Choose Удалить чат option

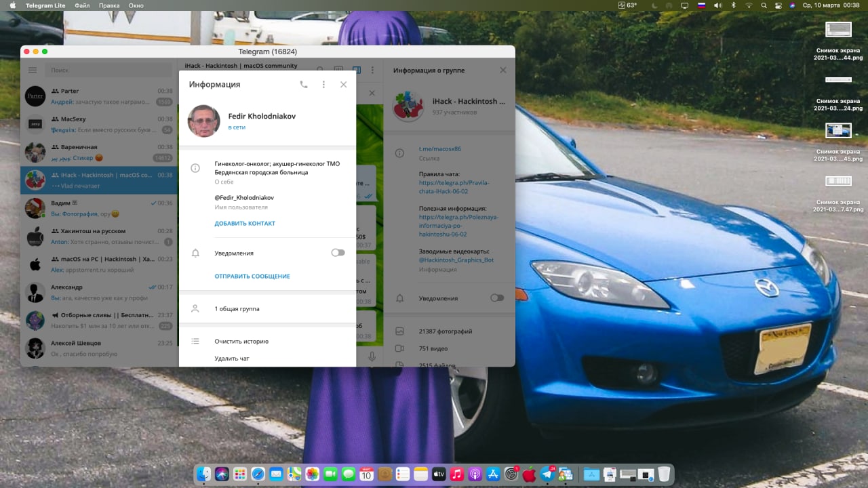click(232, 359)
